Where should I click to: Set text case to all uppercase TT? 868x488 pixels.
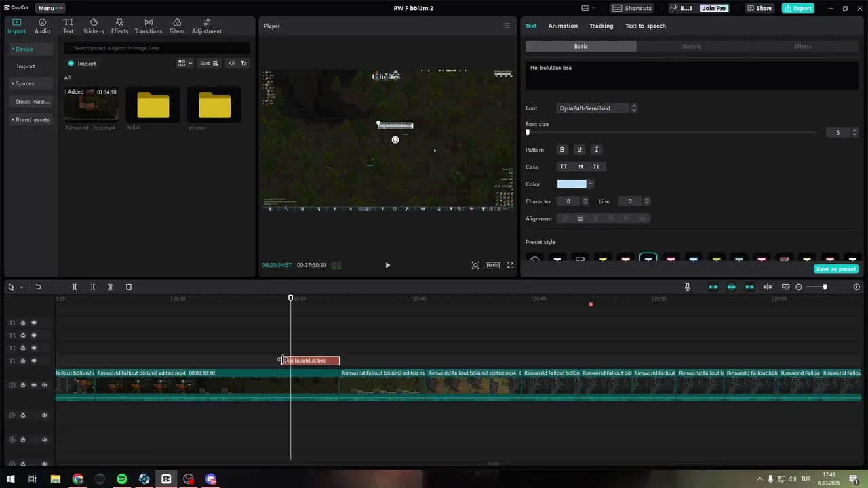(564, 167)
